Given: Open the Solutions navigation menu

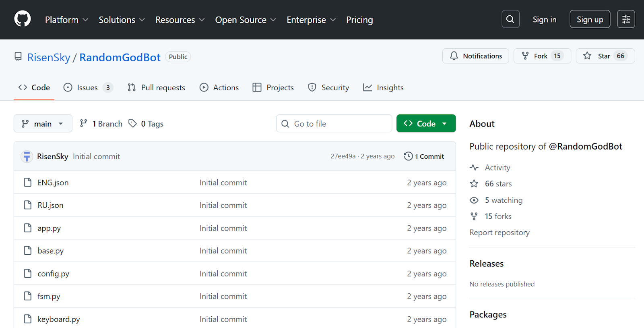Looking at the screenshot, I should coord(122,20).
